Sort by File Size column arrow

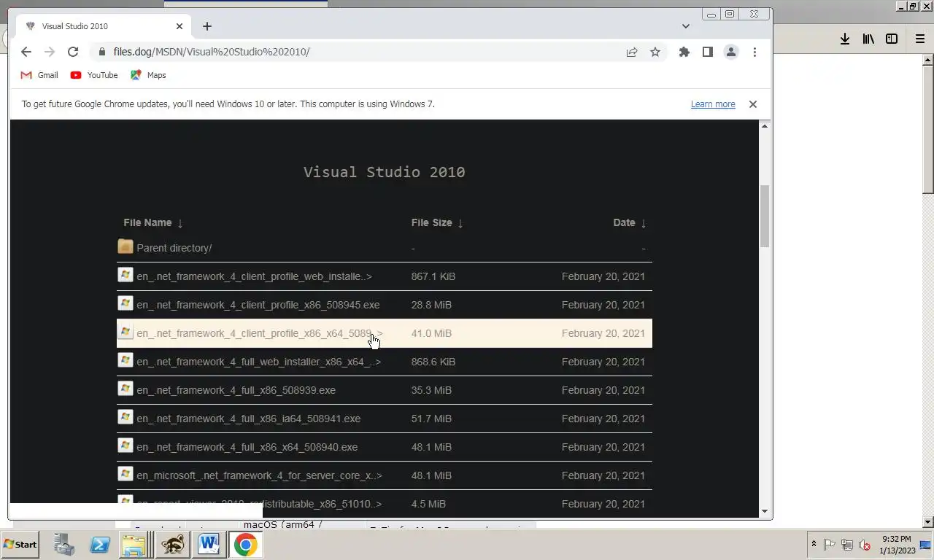460,223
